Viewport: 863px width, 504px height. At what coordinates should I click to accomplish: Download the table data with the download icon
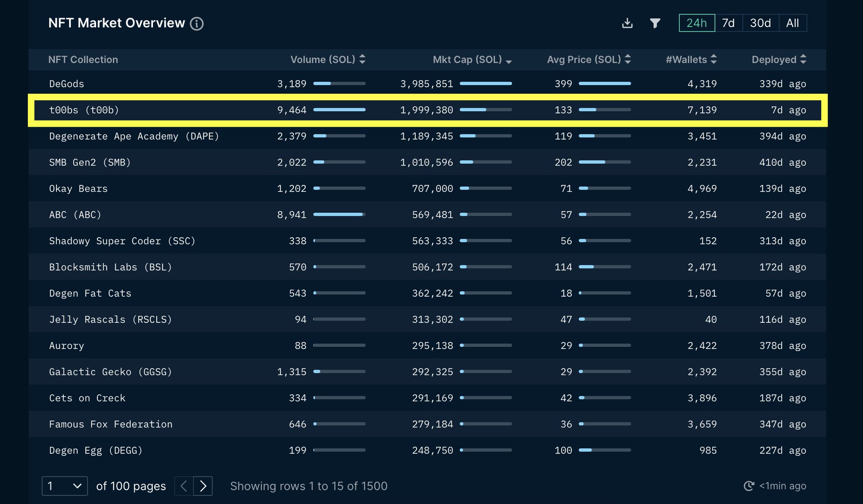(x=627, y=23)
